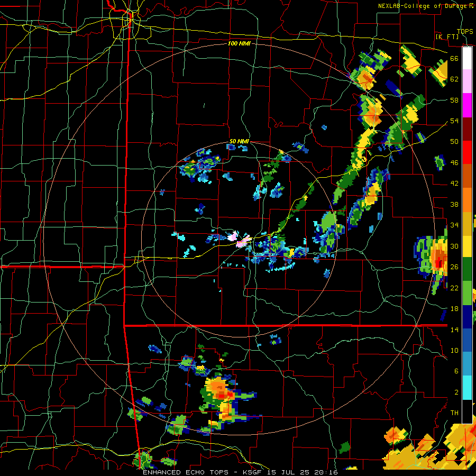Select the cyan legend swatch

pos(467,388)
